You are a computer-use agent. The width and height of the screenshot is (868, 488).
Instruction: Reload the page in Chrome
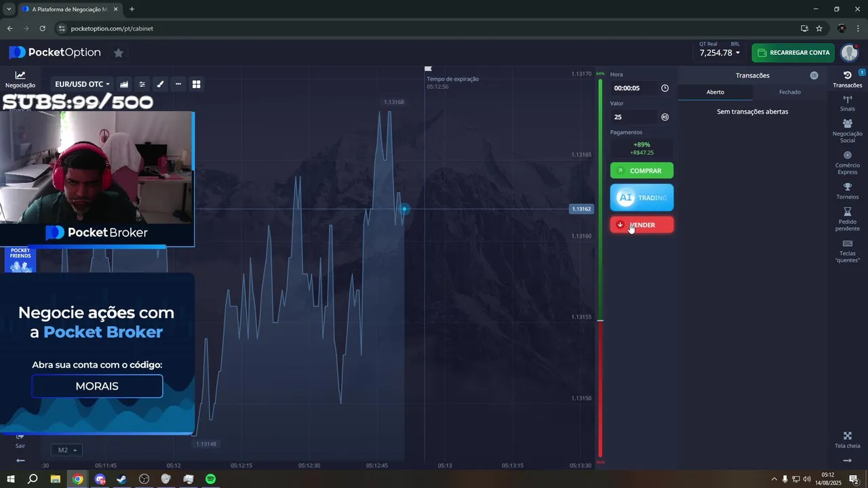[42, 28]
